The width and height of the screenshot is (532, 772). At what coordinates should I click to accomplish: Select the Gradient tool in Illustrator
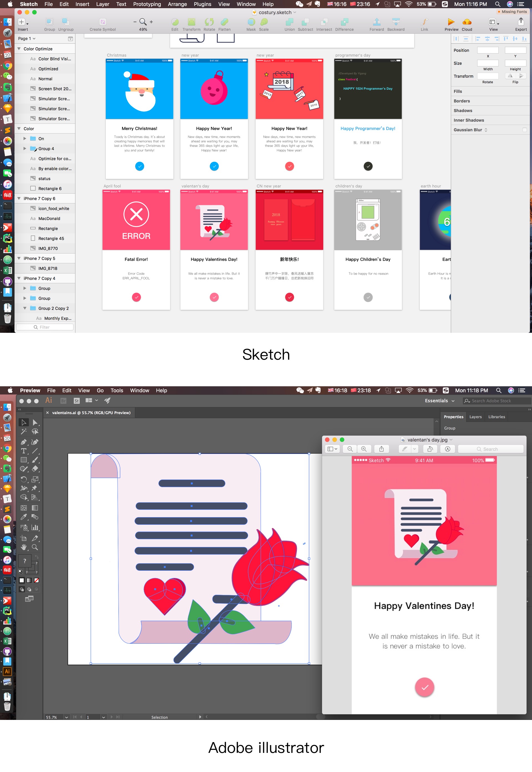coord(35,508)
